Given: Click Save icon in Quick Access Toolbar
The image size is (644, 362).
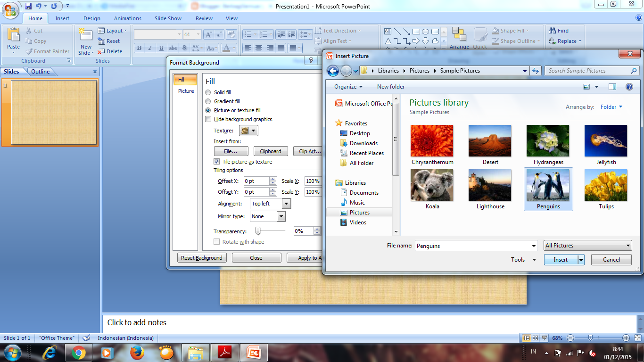Looking at the screenshot, I should (x=28, y=6).
